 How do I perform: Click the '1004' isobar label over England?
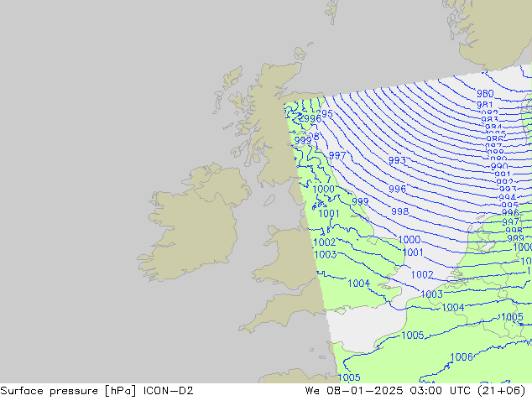point(359,284)
